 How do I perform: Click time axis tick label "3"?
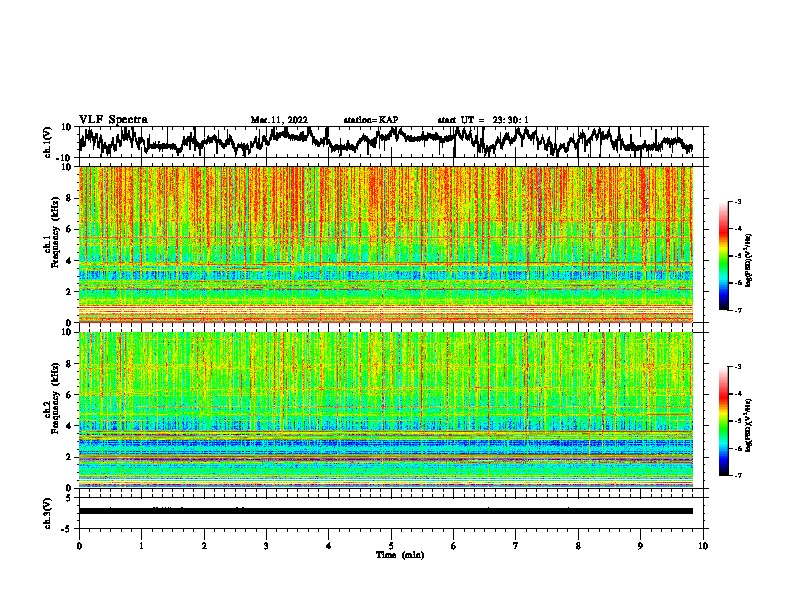pos(266,546)
